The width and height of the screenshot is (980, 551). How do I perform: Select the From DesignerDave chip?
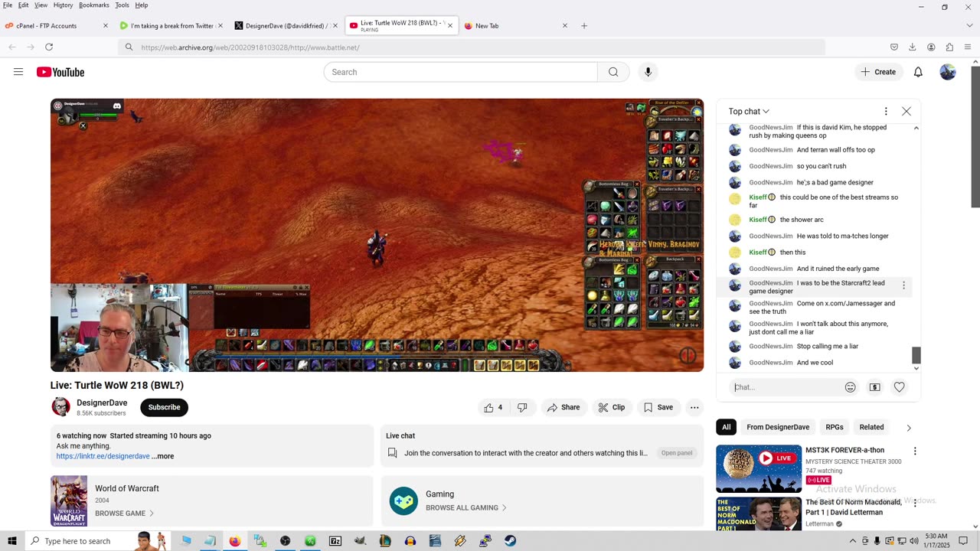click(x=778, y=427)
